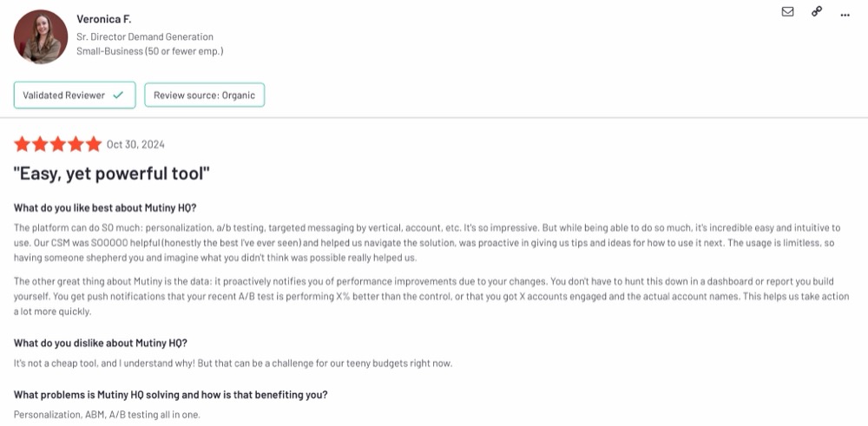Click the Sr. Director Demand Generation title
This screenshot has height=426, width=868.
145,37
